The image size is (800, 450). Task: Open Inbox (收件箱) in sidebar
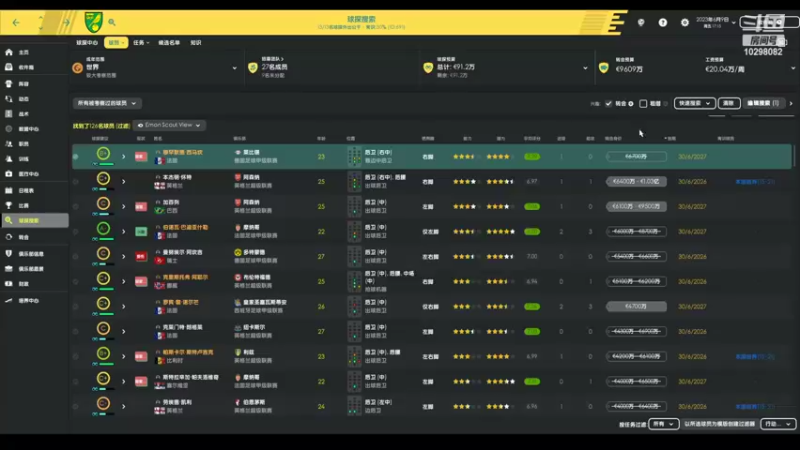[34, 67]
